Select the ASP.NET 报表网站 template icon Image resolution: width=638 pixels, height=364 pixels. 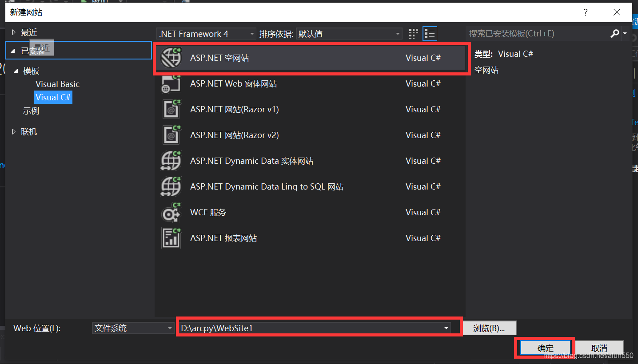tap(171, 238)
